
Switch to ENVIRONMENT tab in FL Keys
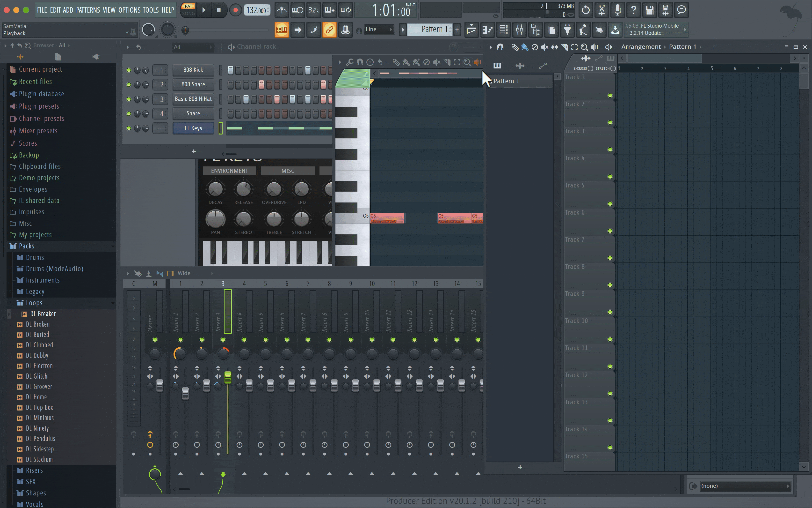click(x=230, y=171)
